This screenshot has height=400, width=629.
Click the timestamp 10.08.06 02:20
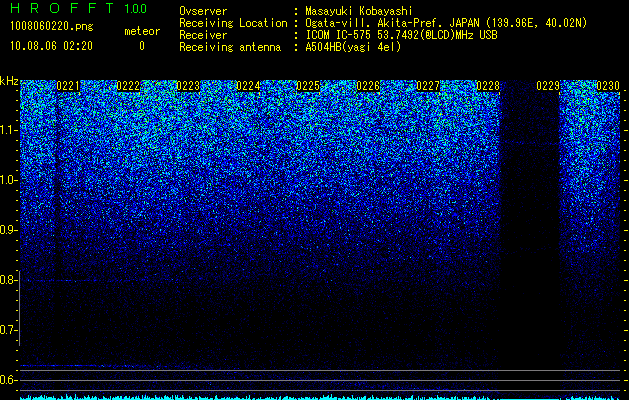coord(51,46)
